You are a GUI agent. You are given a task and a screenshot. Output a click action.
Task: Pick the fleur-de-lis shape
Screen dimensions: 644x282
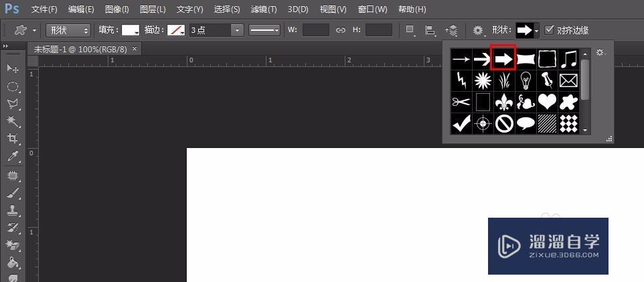[504, 102]
